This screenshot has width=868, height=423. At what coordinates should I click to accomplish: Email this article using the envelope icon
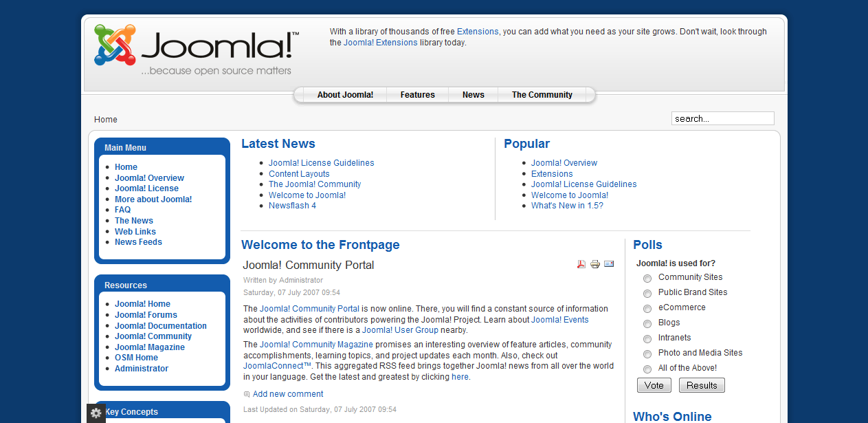coord(609,264)
